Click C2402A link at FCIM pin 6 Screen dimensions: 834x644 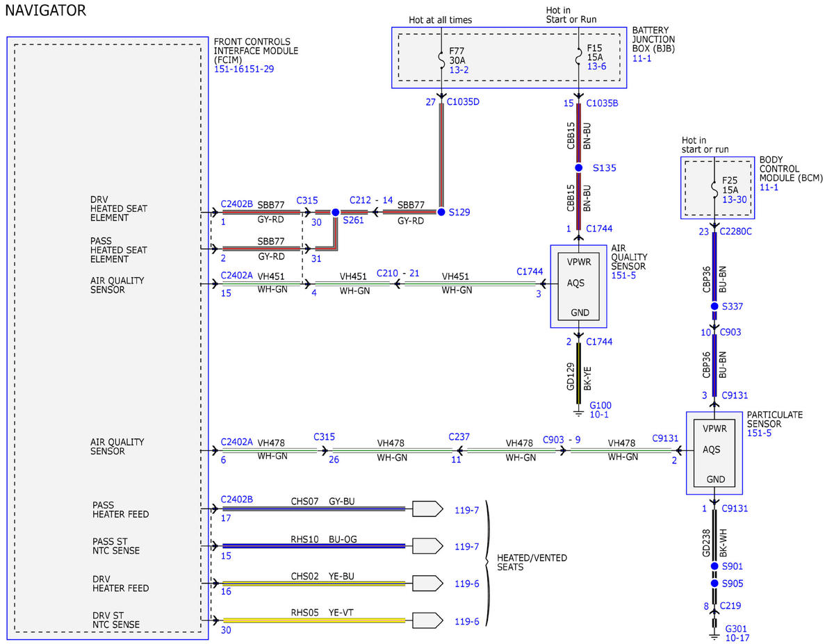237,442
